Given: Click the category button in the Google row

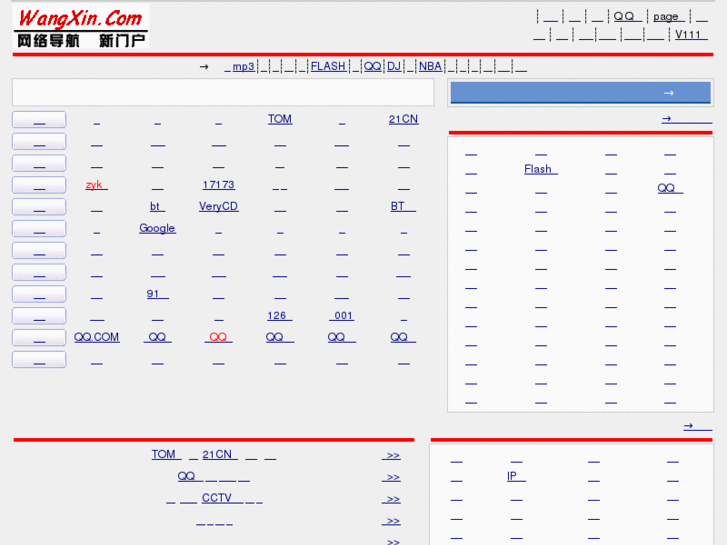Looking at the screenshot, I should [39, 229].
